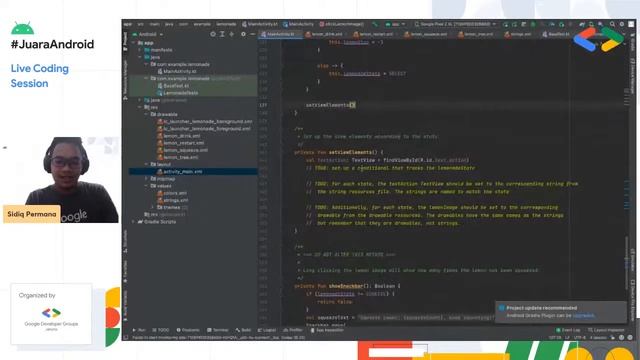Open the Problems tool window

coord(188,330)
